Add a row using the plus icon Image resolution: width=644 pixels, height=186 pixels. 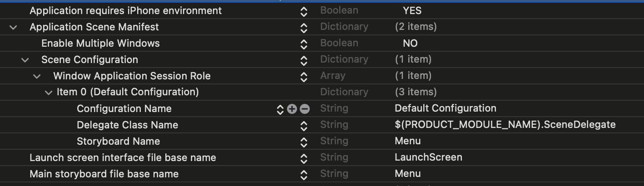(x=292, y=109)
